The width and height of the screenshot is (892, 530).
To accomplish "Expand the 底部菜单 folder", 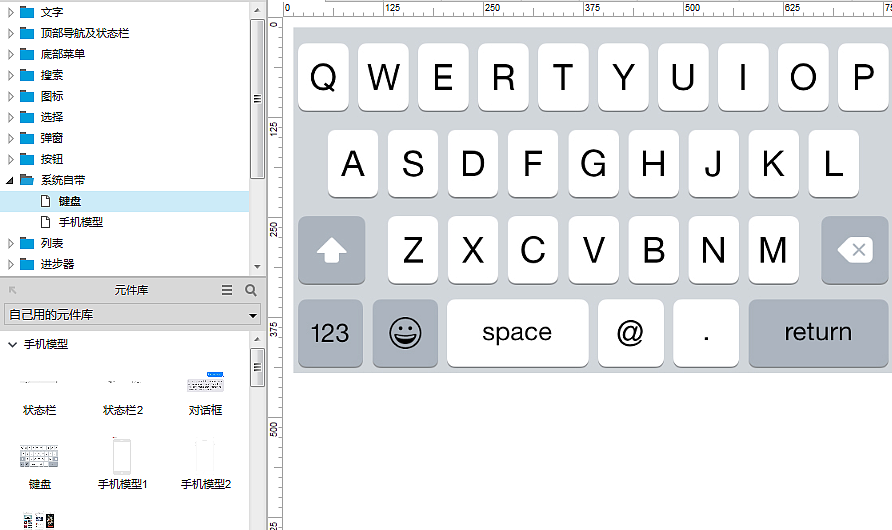I will (10, 54).
